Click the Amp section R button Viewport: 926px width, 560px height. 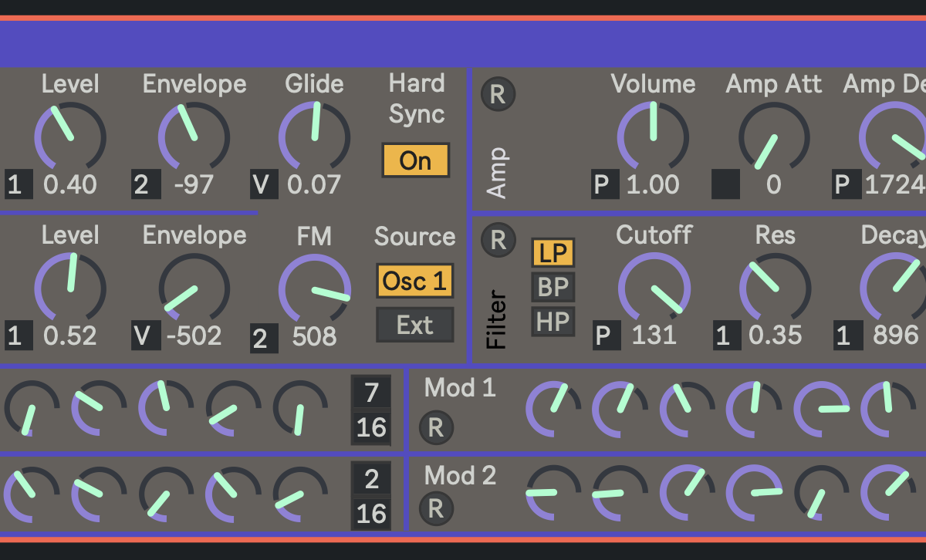(x=498, y=94)
